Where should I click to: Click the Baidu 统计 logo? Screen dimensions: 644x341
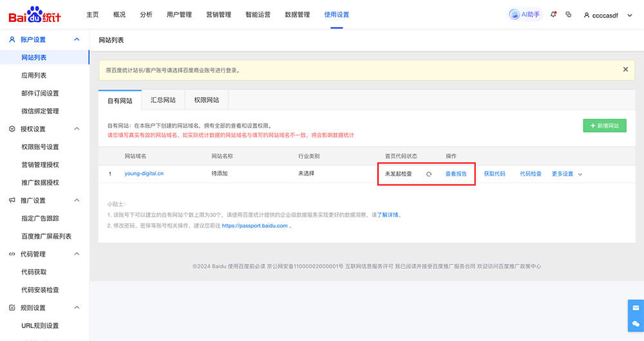click(x=35, y=15)
